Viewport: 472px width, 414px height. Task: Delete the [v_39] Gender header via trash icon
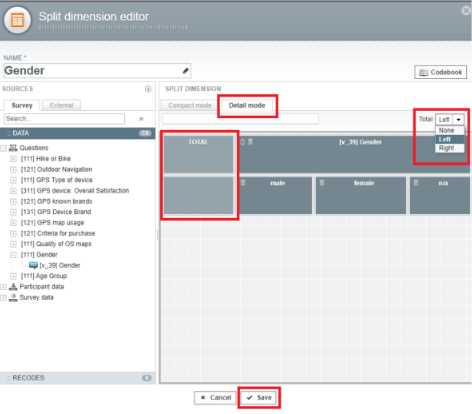point(250,142)
